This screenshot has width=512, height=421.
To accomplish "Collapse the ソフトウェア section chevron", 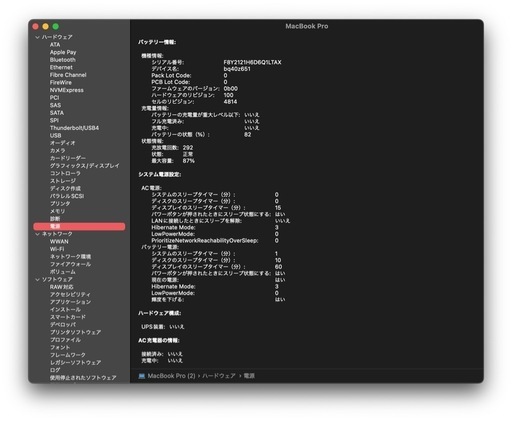I will click(x=37, y=280).
